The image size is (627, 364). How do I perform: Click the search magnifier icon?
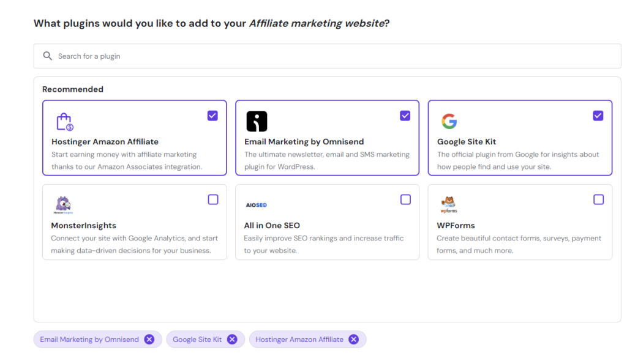coord(48,56)
